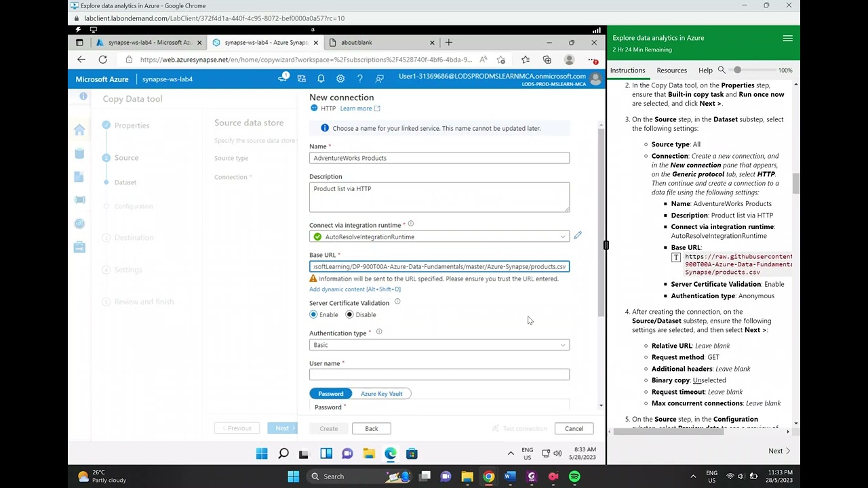Screen dimensions: 868x488
Task: Refresh the Synapse page in Edge
Action: tap(103, 60)
